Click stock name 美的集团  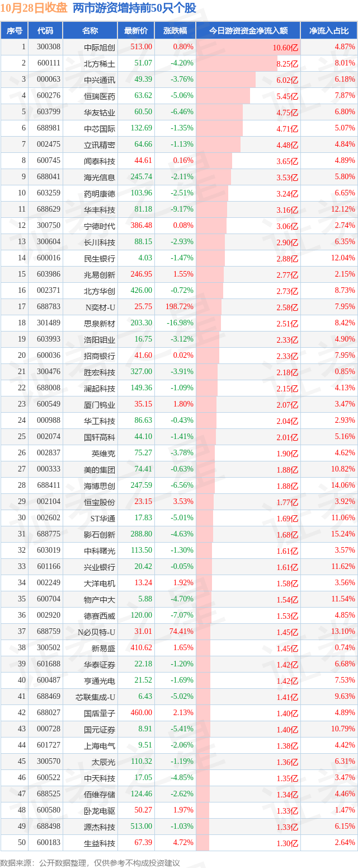coord(100,470)
